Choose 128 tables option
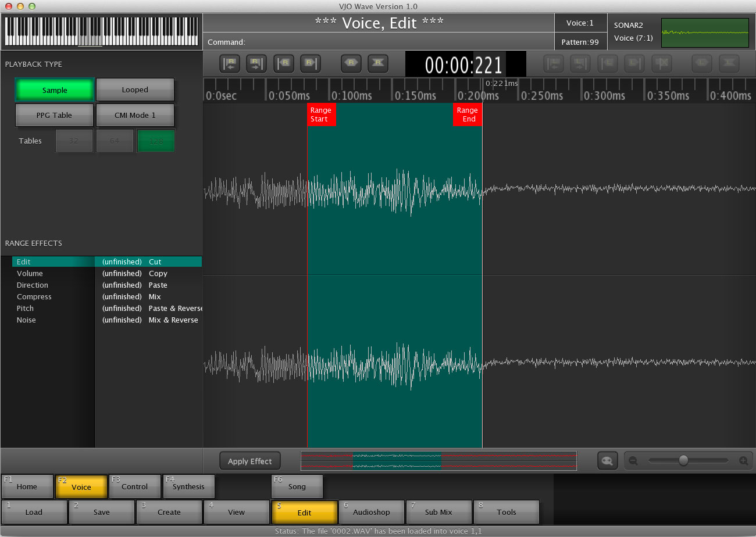756x537 pixels. (x=156, y=141)
